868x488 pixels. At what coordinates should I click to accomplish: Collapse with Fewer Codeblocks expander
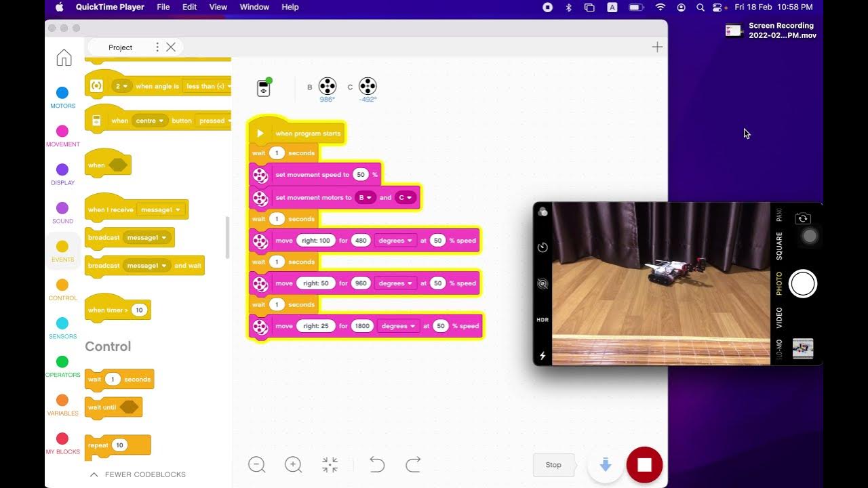pos(138,474)
